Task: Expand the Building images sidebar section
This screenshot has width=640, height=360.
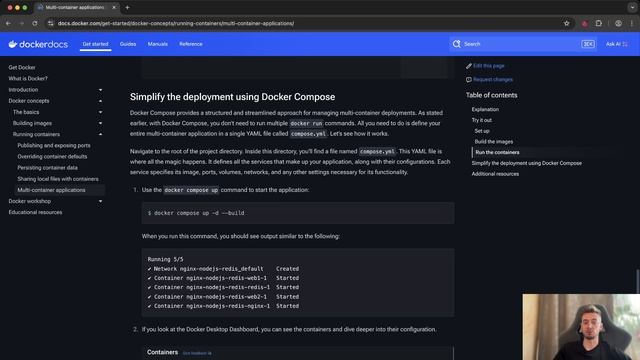Action: click(100, 123)
